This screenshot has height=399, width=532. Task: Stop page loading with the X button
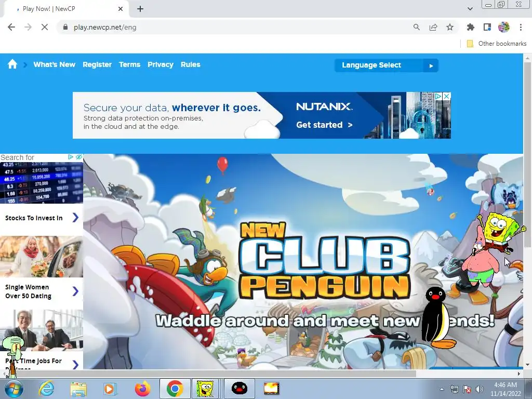click(x=45, y=27)
